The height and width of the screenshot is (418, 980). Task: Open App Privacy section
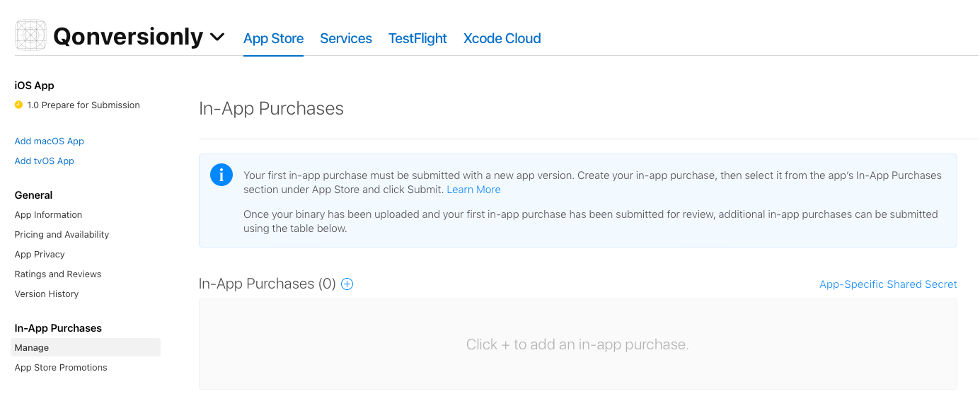[40, 255]
